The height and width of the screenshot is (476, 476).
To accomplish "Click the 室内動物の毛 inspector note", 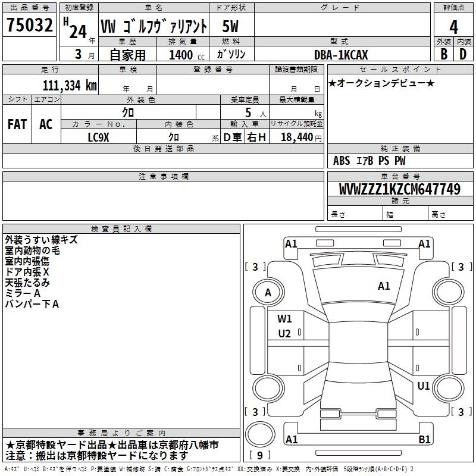I will [x=32, y=251].
